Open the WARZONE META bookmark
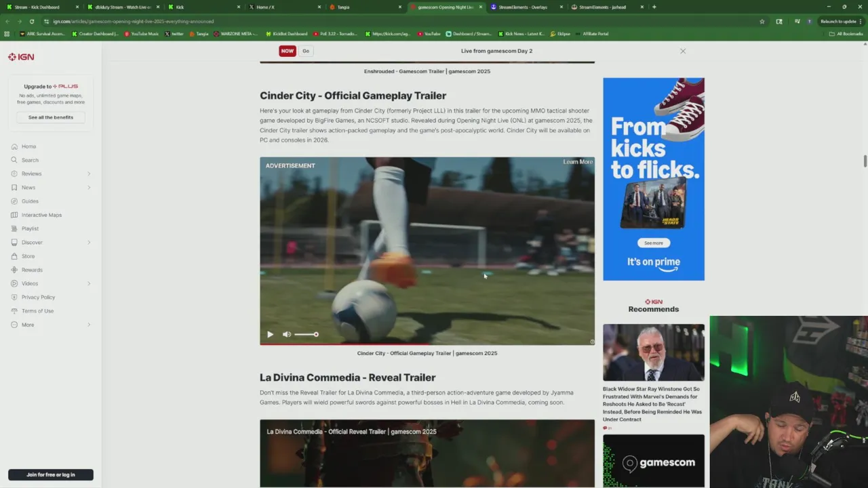Image resolution: width=868 pixels, height=488 pixels. 235,33
